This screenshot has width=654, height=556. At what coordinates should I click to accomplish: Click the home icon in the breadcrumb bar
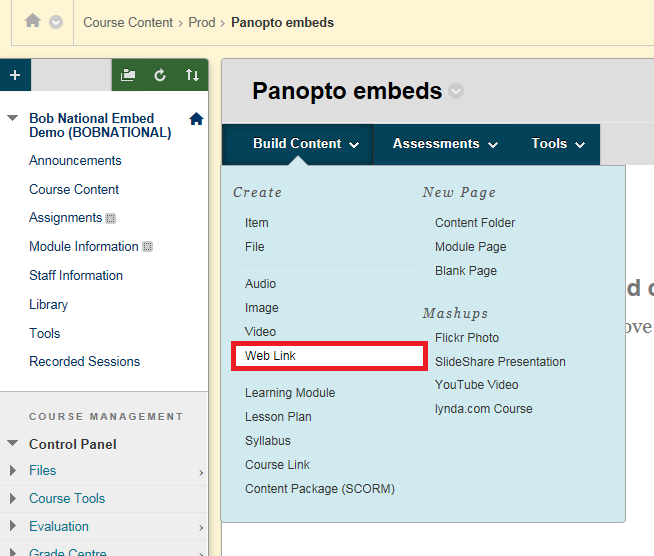pos(33,21)
